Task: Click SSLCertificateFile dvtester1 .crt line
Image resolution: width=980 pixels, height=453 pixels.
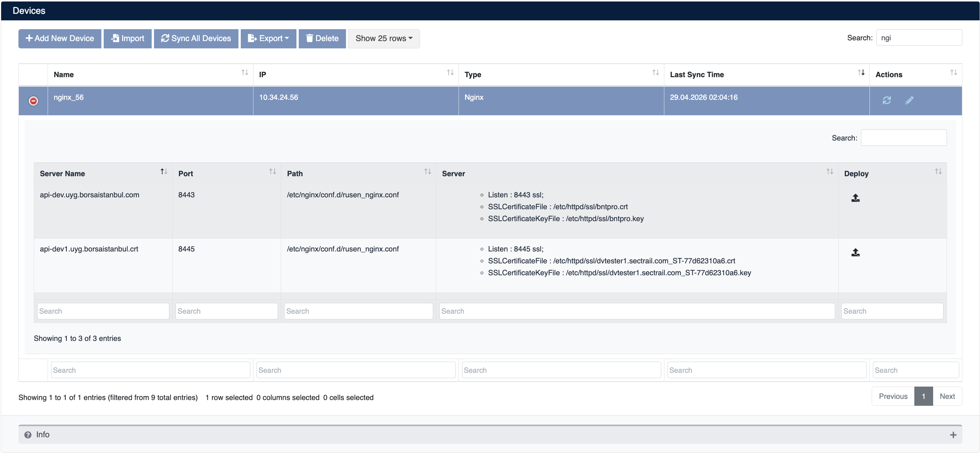Action: point(612,261)
